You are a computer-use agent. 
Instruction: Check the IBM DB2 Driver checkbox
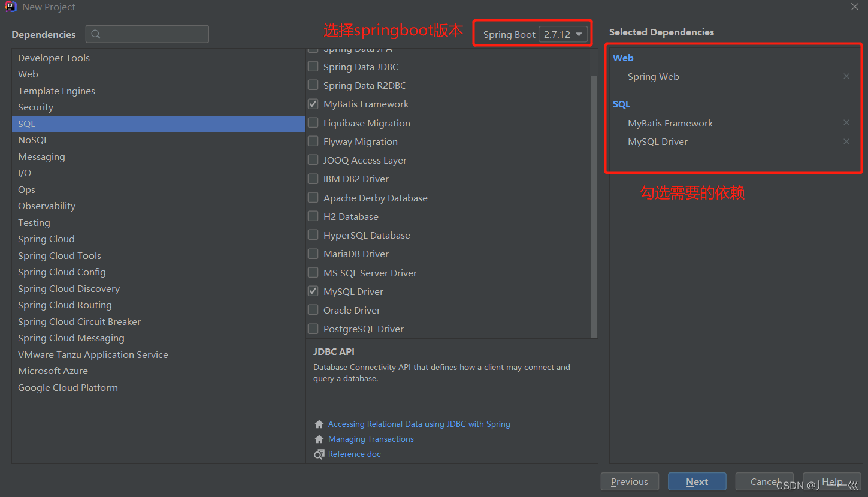pyautogui.click(x=313, y=179)
